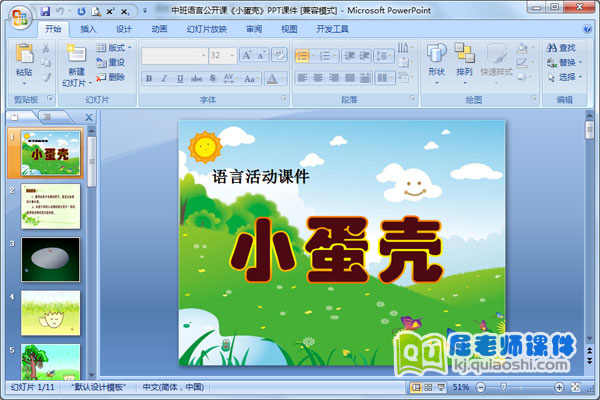Select slide 2 thumbnail
The height and width of the screenshot is (400, 600).
point(51,206)
